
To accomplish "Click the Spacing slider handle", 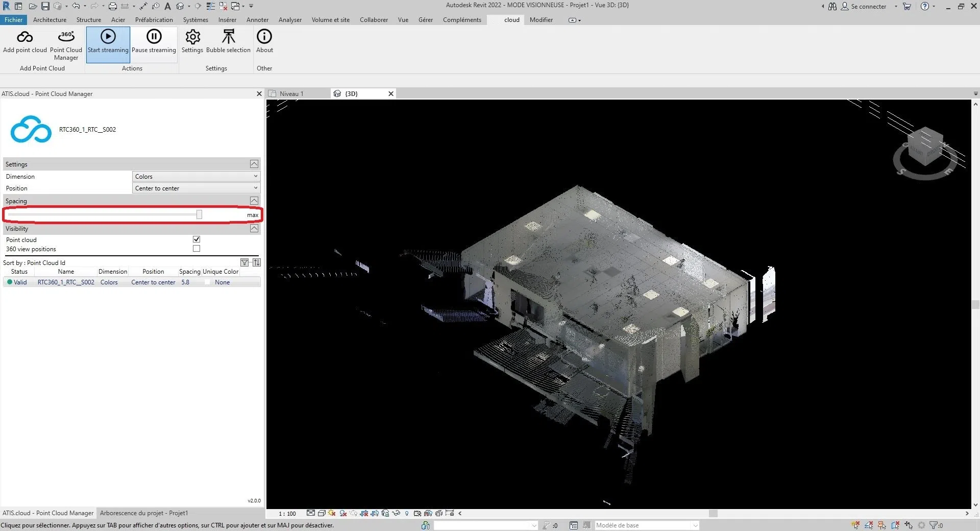I will point(199,214).
